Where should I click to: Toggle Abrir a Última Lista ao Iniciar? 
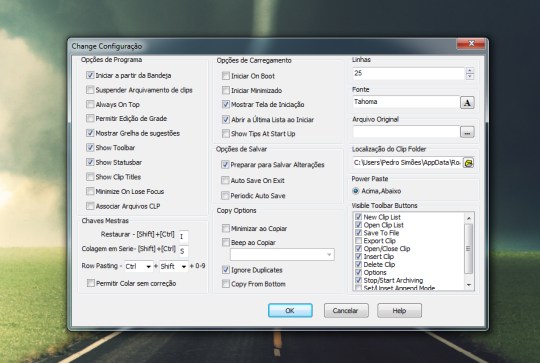(x=226, y=120)
